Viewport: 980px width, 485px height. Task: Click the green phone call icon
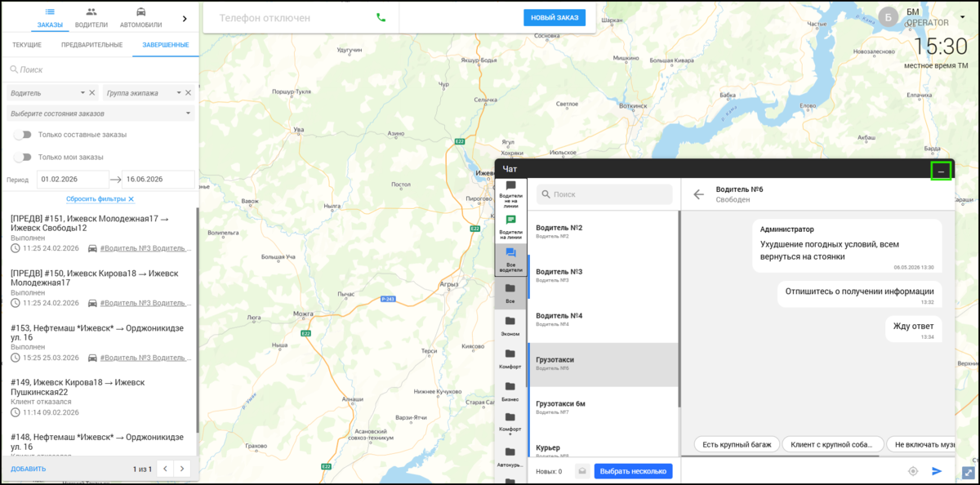click(381, 17)
